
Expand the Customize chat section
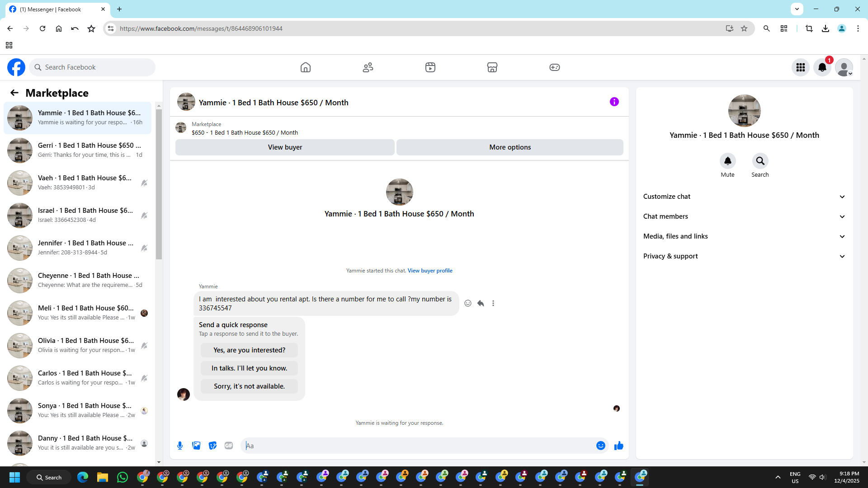(x=744, y=197)
